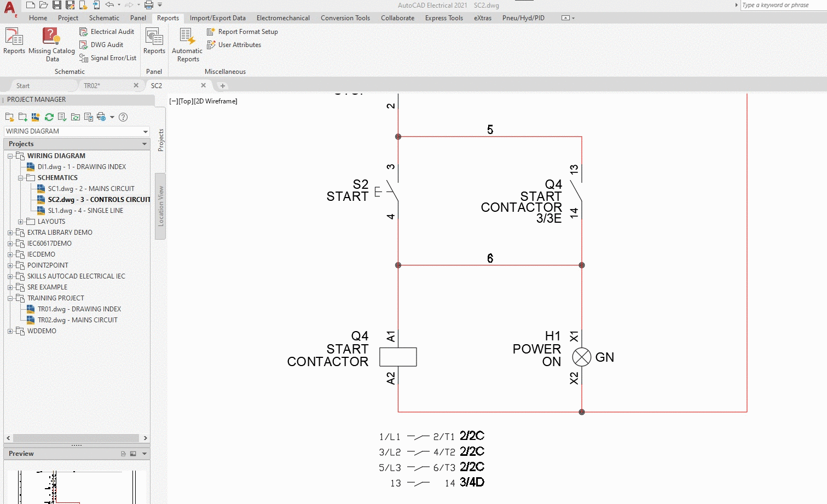
Task: Launch the Electrical Audit tool
Action: (107, 32)
